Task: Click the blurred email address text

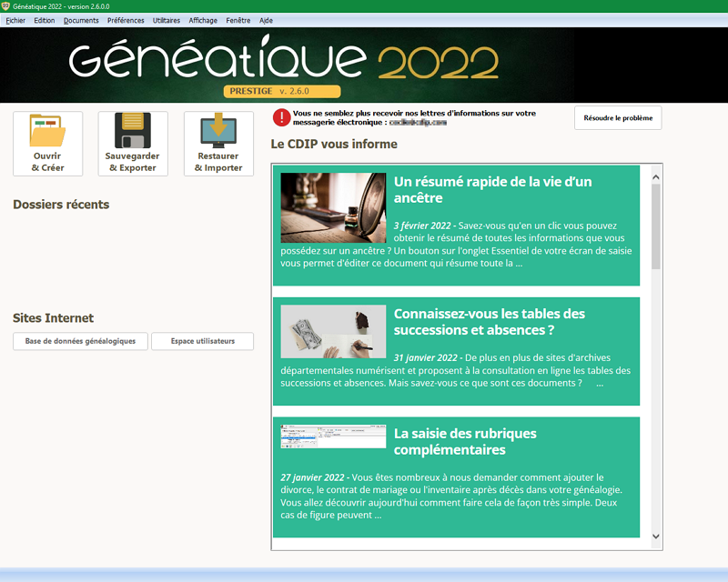Action: tap(418, 123)
